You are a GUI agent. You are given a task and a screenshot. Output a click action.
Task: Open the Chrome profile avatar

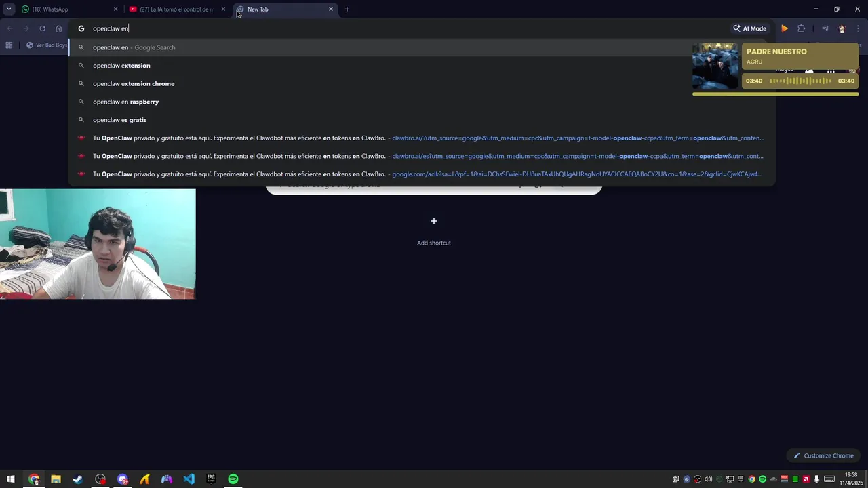[x=842, y=28]
